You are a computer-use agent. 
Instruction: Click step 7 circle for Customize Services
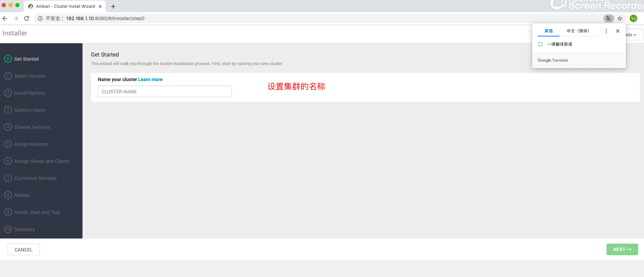(8, 178)
